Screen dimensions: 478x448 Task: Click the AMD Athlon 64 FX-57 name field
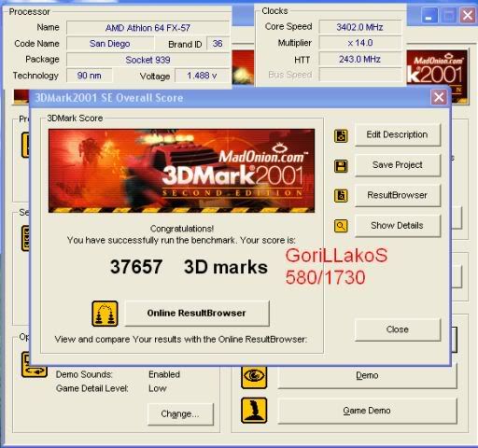coord(148,28)
